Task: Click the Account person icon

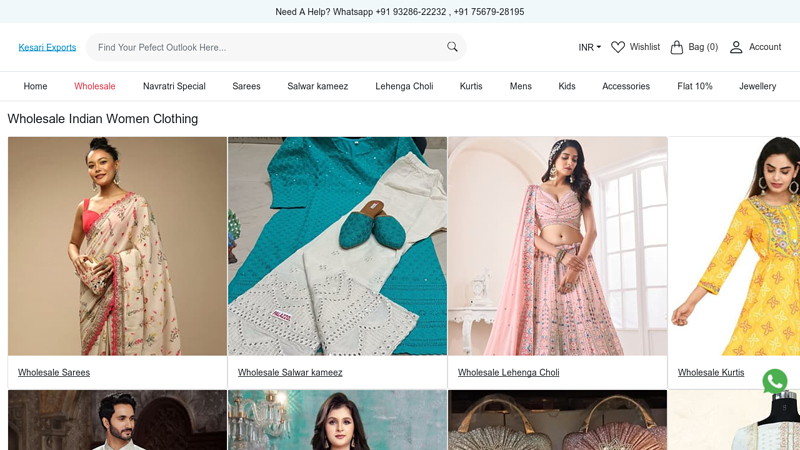Action: coord(736,47)
